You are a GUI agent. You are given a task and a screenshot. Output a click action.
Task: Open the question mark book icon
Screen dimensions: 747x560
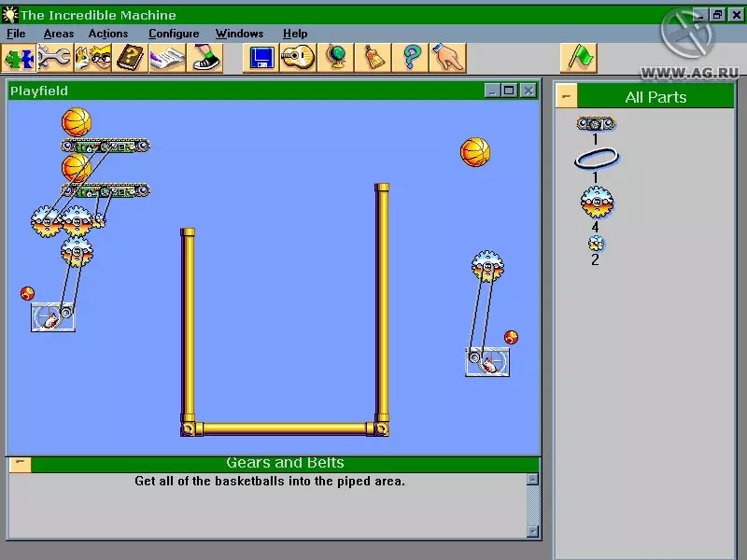(130, 58)
